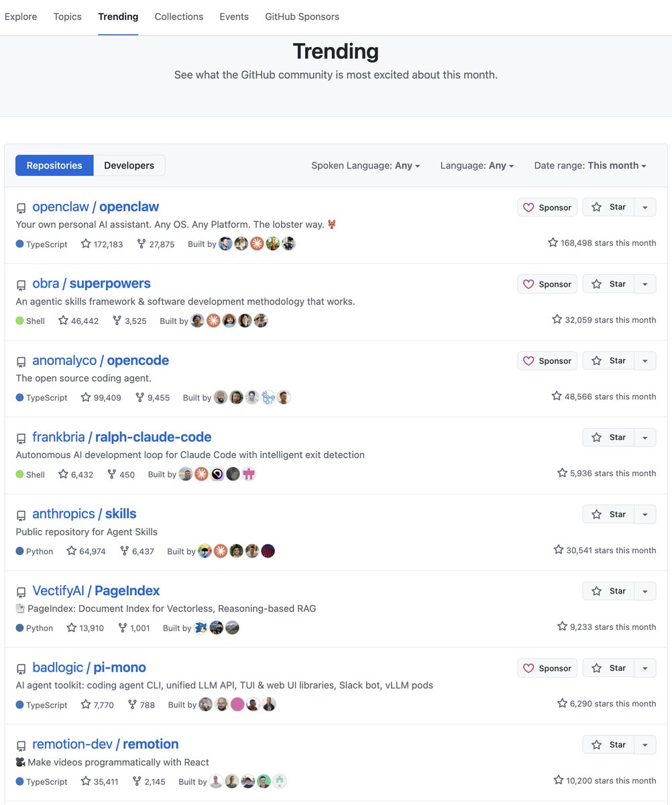Click fork count 9,455 of opencode
672x805 pixels.
point(152,398)
